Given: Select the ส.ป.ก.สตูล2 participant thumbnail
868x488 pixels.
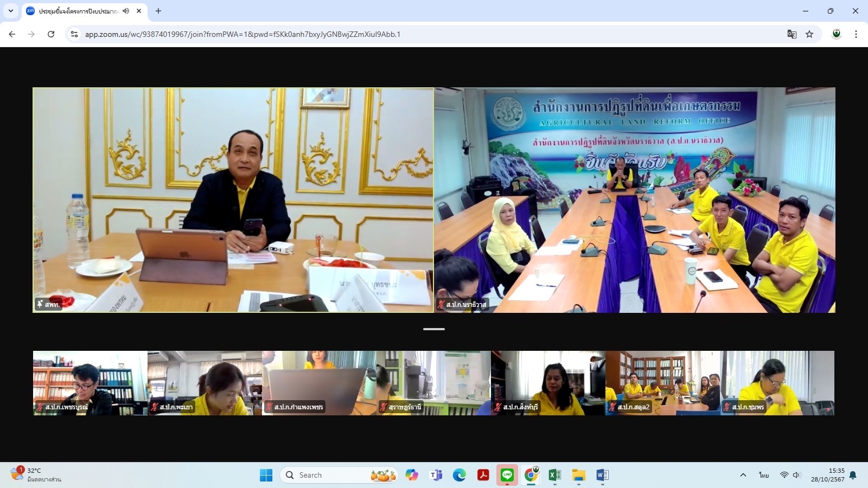Looking at the screenshot, I should coord(662,383).
